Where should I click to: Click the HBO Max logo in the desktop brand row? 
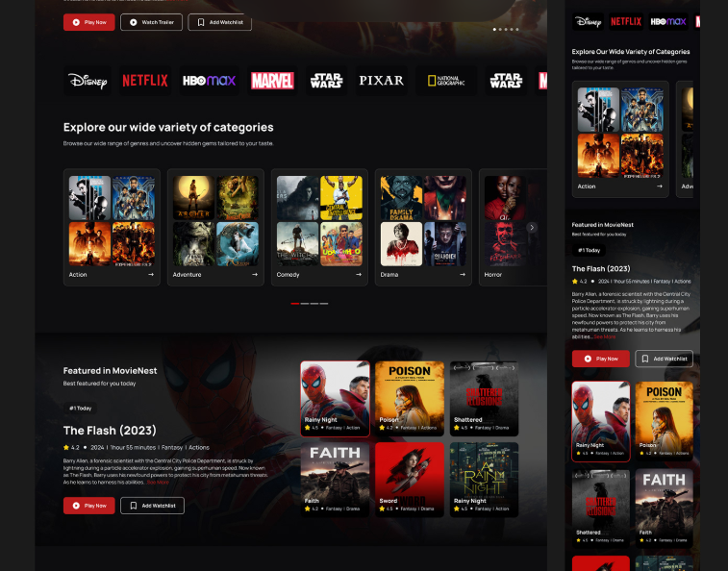coord(209,81)
